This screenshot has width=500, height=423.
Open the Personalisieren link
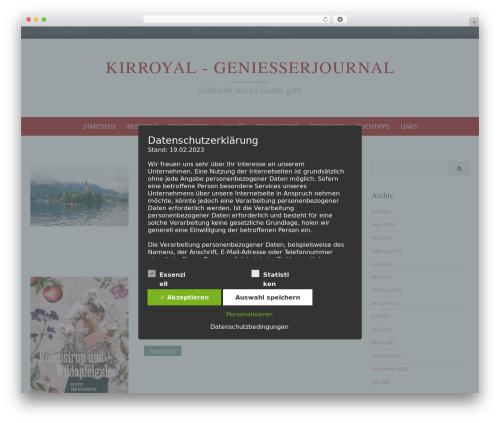click(249, 314)
